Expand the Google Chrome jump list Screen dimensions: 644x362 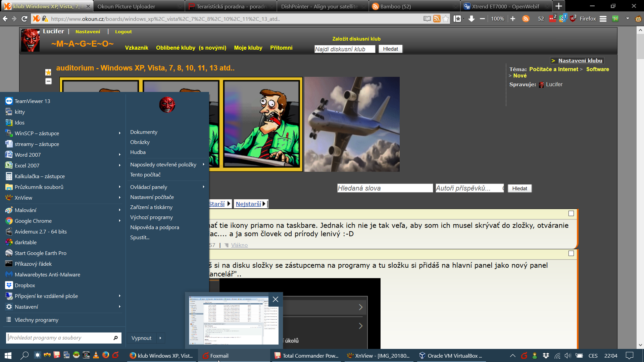120,221
